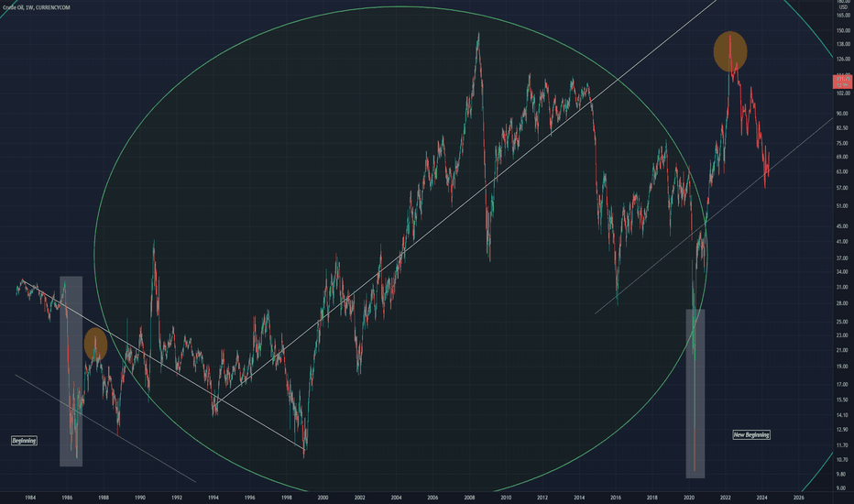Click the 2004 label on the time axis

[x=397, y=498]
